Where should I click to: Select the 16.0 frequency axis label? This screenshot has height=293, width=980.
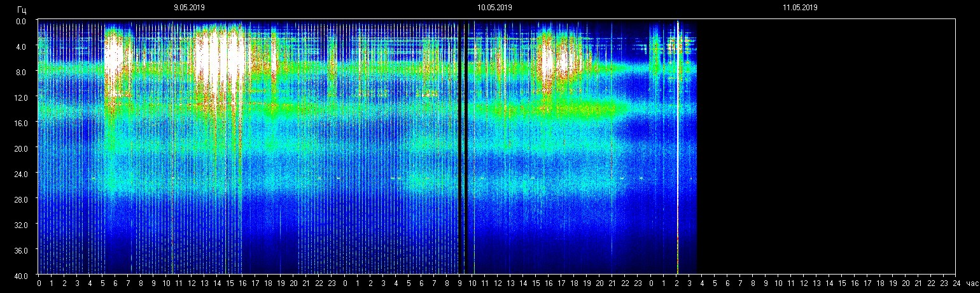pyautogui.click(x=20, y=123)
